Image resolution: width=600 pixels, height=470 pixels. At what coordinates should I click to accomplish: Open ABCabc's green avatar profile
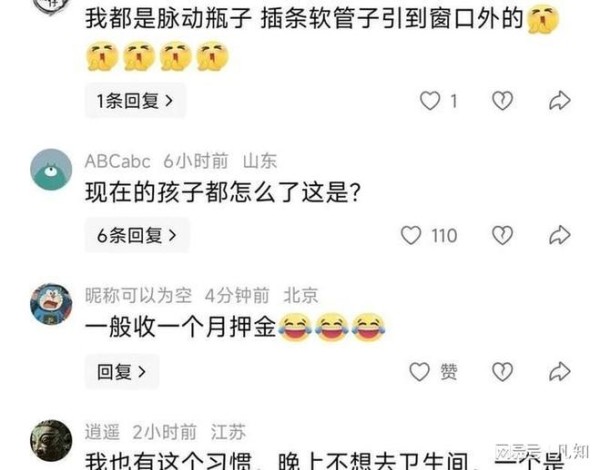click(51, 169)
